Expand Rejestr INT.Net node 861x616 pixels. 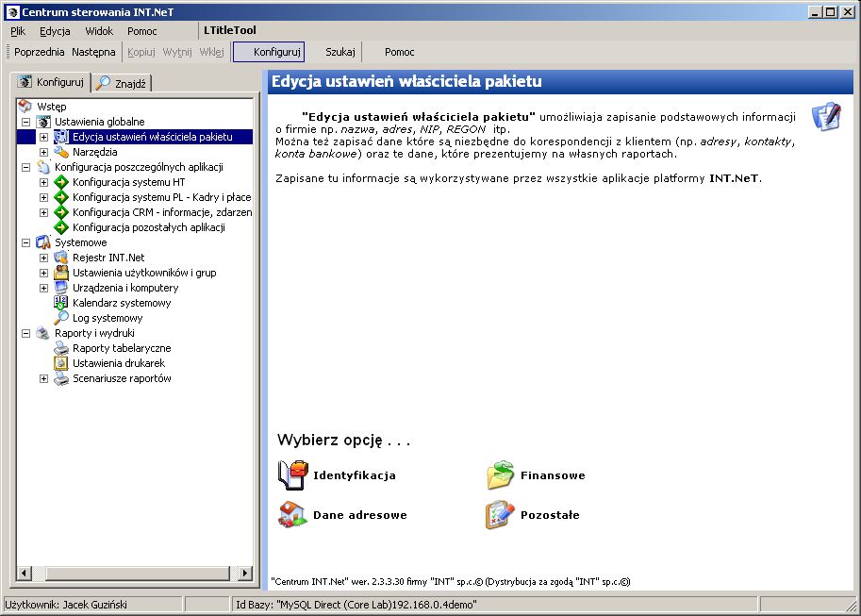tap(44, 258)
